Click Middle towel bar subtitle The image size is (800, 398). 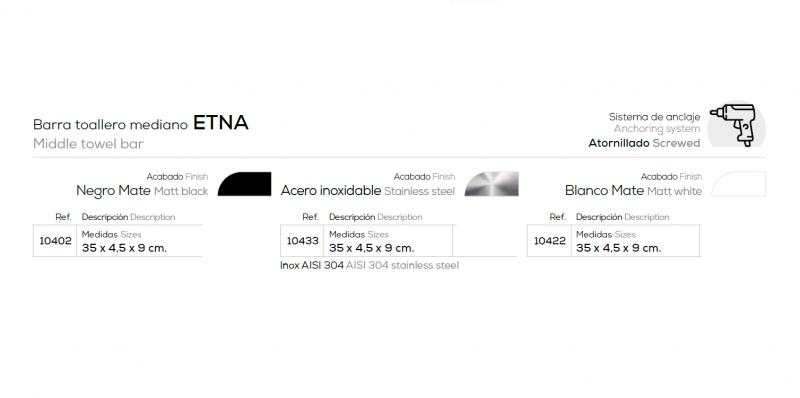[88, 144]
